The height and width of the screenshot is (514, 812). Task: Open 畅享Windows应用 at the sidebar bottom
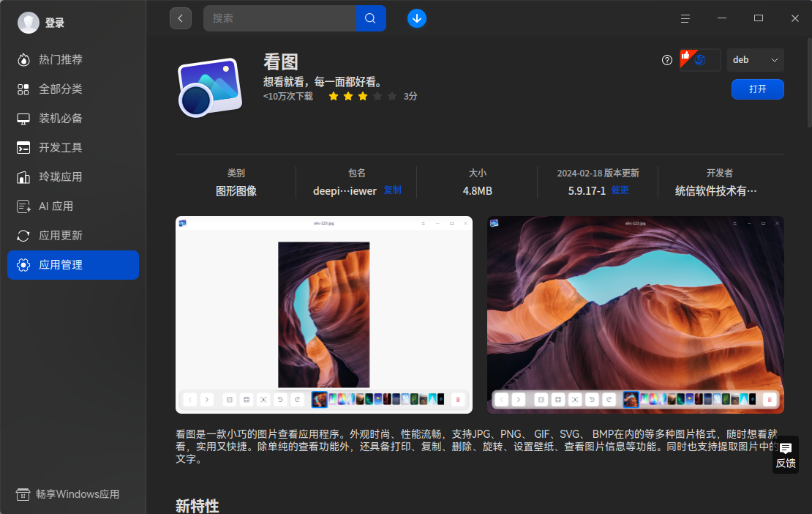point(68,494)
